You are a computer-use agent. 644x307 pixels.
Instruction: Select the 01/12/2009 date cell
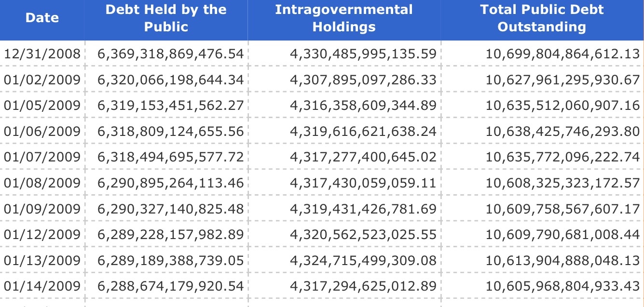pyautogui.click(x=42, y=234)
